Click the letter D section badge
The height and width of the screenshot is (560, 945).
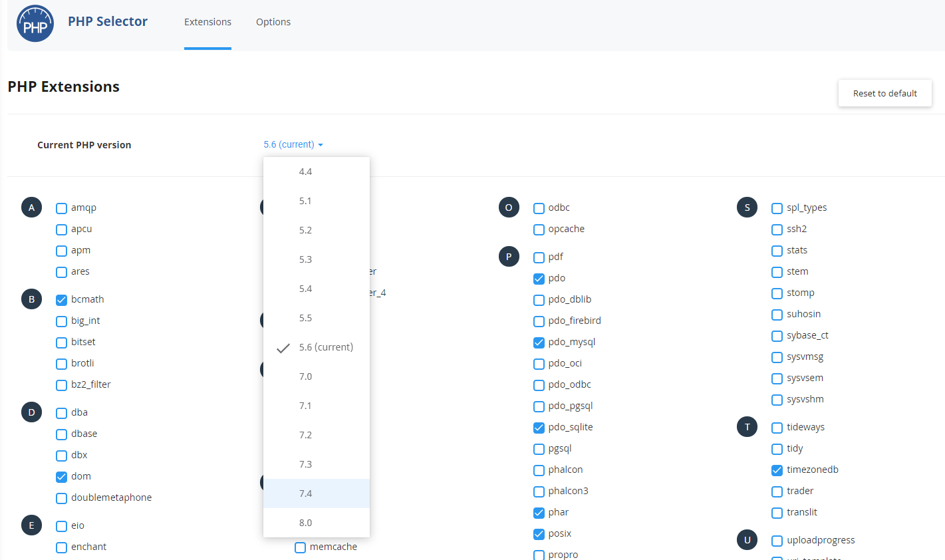point(31,412)
